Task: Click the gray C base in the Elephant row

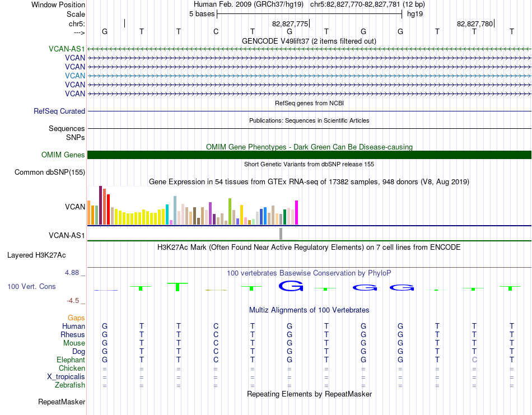Action: [x=474, y=360]
